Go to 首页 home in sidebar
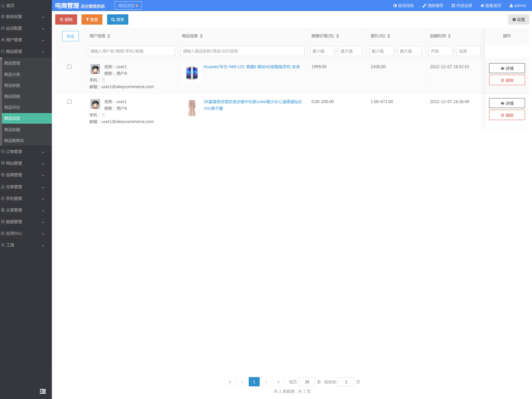 [26, 6]
